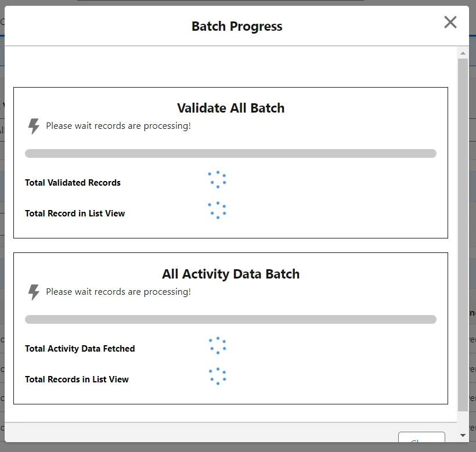Click the Total Activity Data Fetched spinner
The width and height of the screenshot is (476, 452).
(x=217, y=346)
